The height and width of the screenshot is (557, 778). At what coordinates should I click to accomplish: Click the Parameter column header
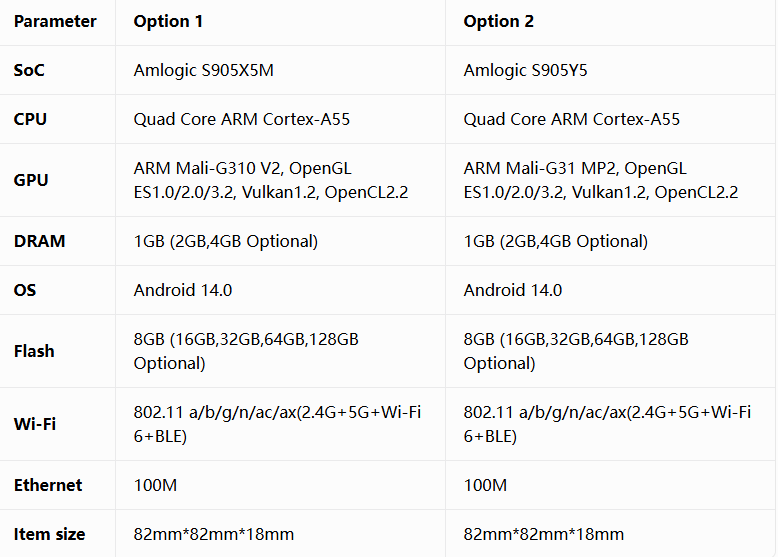(55, 21)
